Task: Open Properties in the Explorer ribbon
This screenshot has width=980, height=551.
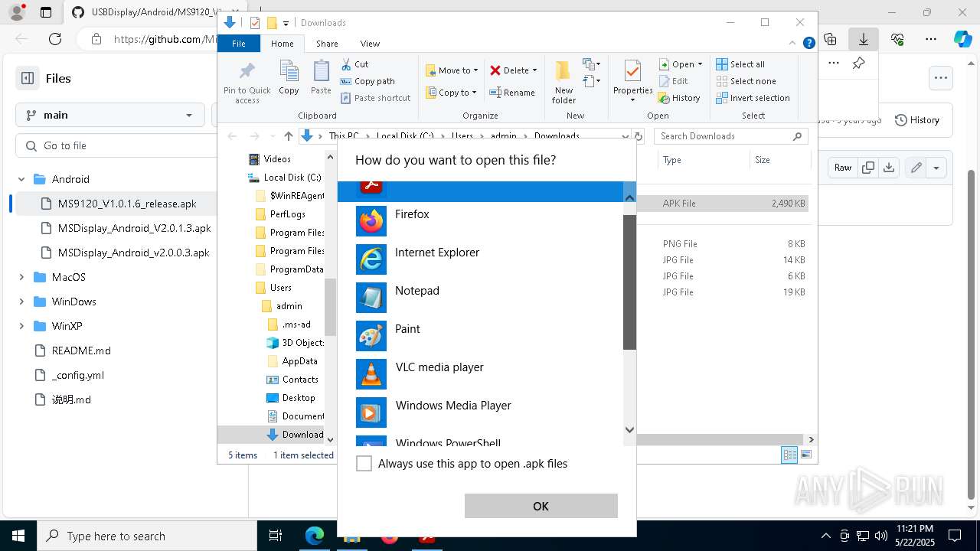Action: pyautogui.click(x=632, y=82)
